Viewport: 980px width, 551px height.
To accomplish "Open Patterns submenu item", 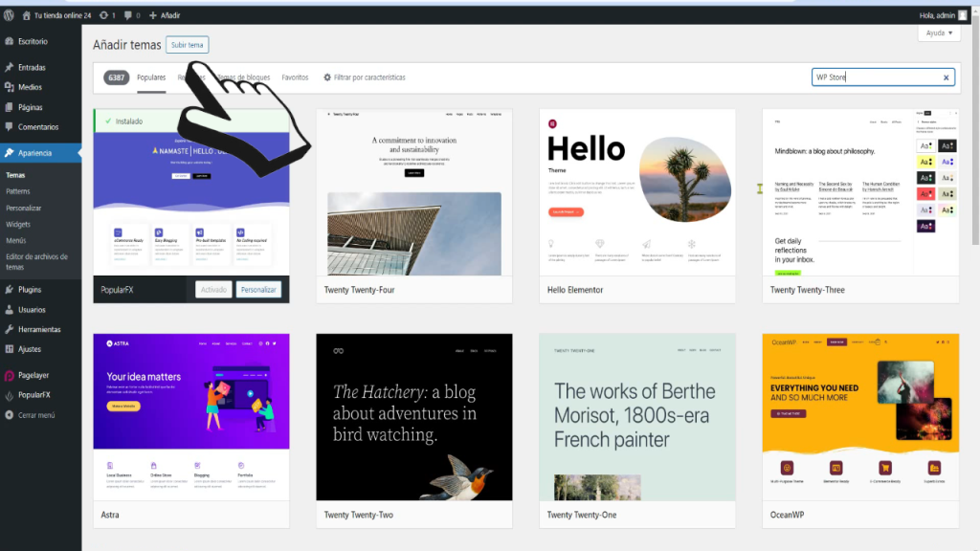I will click(x=18, y=191).
